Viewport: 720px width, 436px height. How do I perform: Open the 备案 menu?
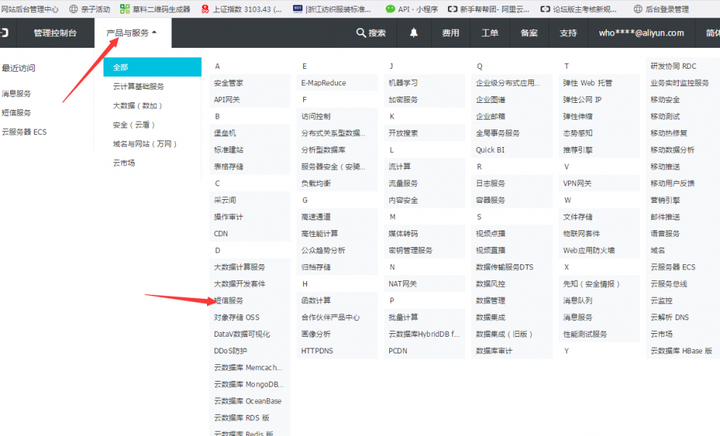pyautogui.click(x=529, y=33)
